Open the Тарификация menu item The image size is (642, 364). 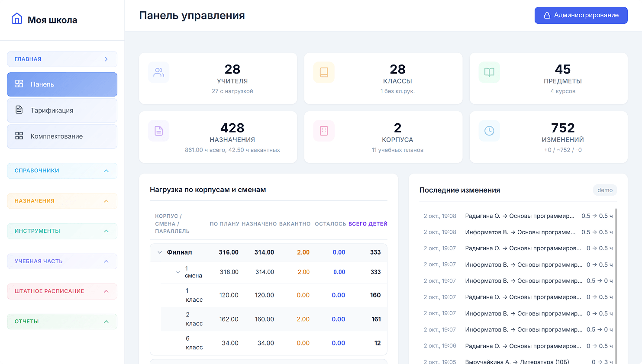[x=62, y=110]
